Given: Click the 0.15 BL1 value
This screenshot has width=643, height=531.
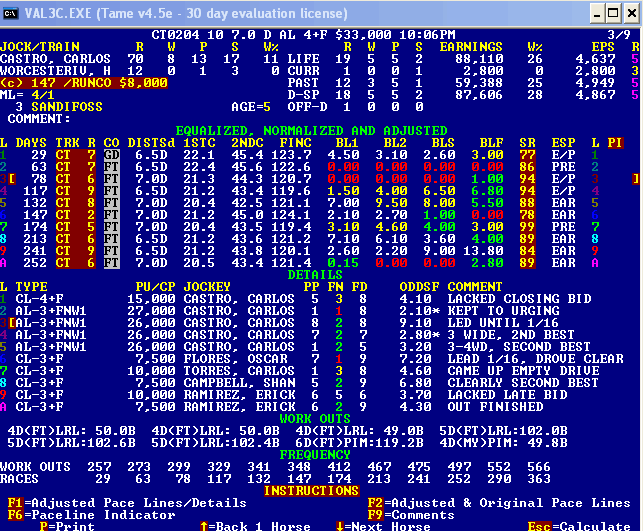Looking at the screenshot, I should (x=343, y=263).
